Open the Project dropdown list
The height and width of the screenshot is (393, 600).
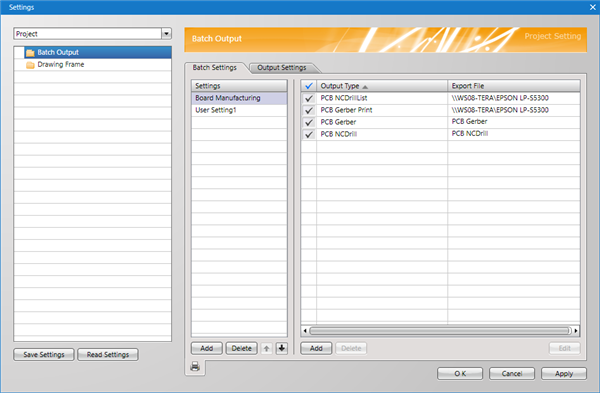coord(166,34)
